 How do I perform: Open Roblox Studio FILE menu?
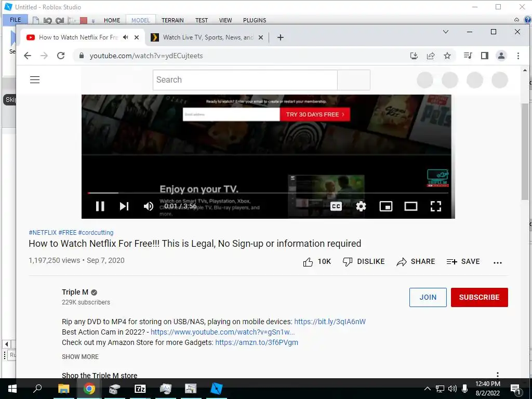click(15, 20)
